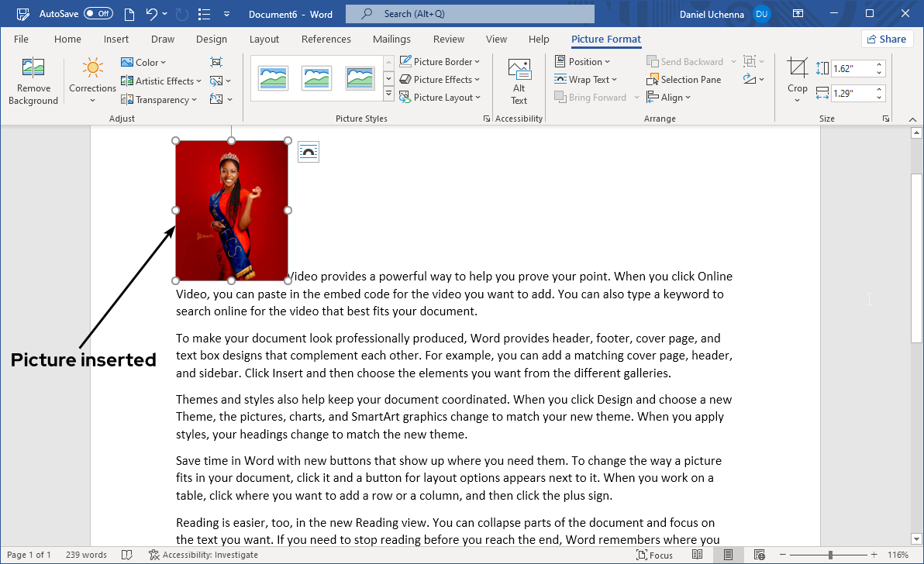Expand the Picture Styles gallery
The height and width of the screenshot is (564, 924).
pyautogui.click(x=388, y=93)
